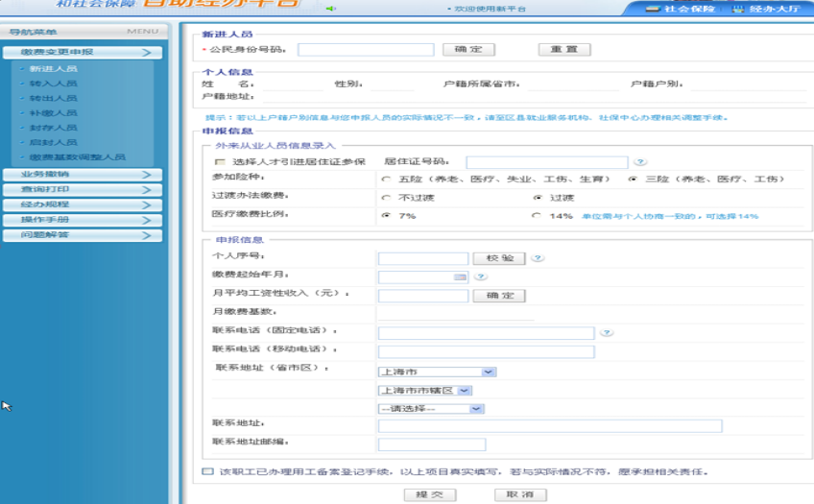The height and width of the screenshot is (504, 814).
Task: Focus the 月平均工资性收入 input field
Action: tap(423, 296)
